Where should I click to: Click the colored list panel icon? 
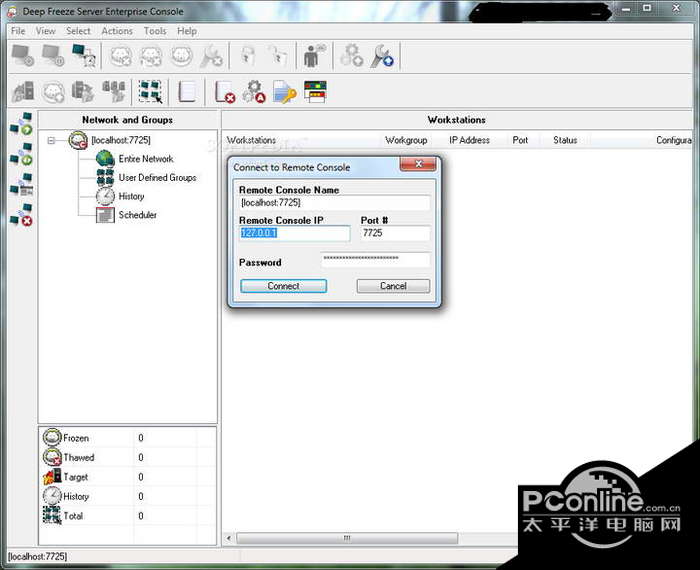(315, 92)
